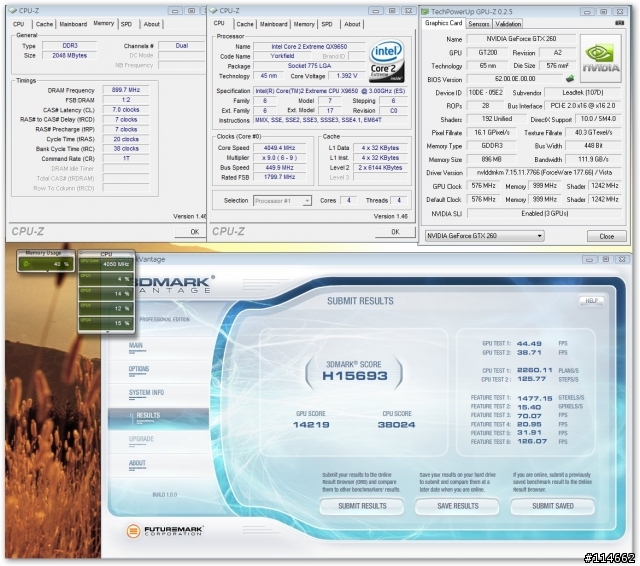The image size is (640, 566).
Task: Click the GPU-Z BIOS Version 62.00.0E.00.00 value
Action: (515, 79)
